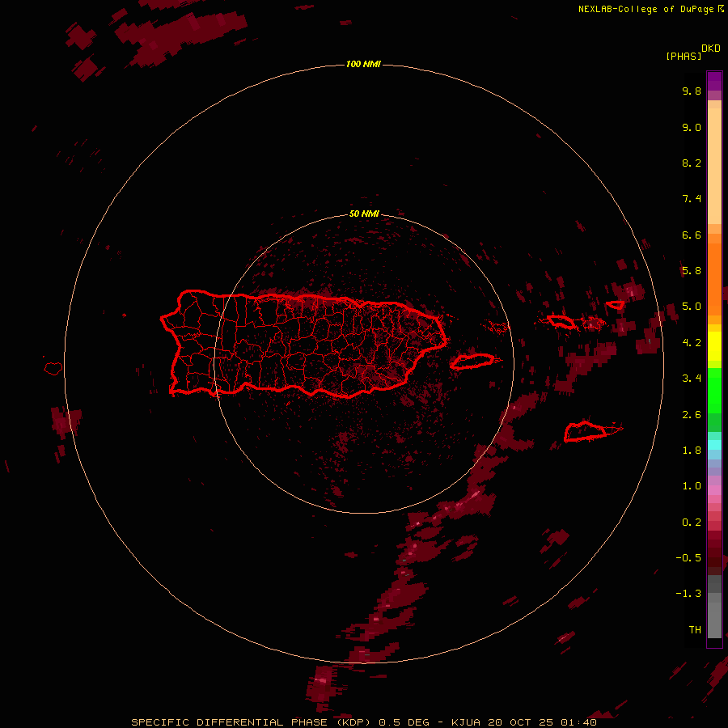Click the NEXLAB-College of DuPage credit text
Screen dimensions: 728x728
645,9
